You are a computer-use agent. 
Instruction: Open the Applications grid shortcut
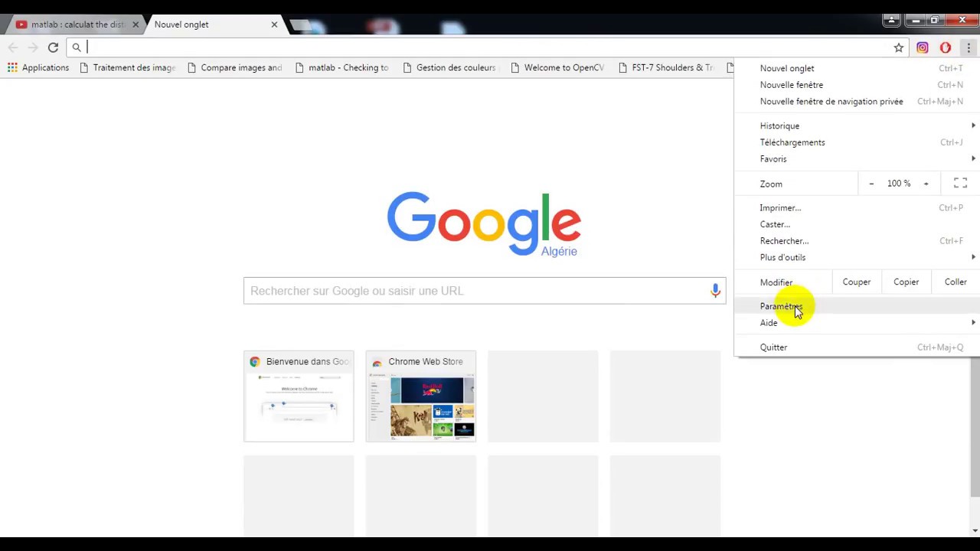(38, 67)
